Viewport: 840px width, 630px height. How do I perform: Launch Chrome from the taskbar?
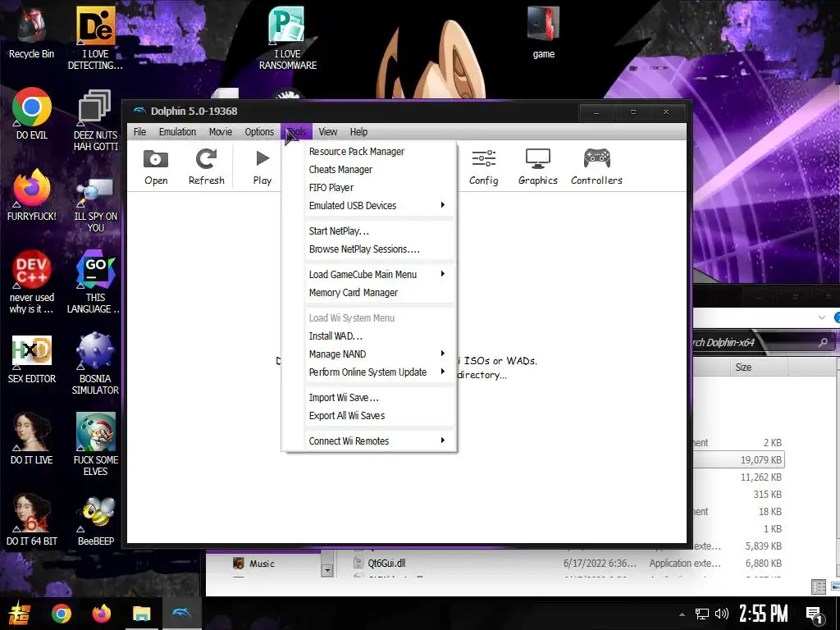pos(61,614)
